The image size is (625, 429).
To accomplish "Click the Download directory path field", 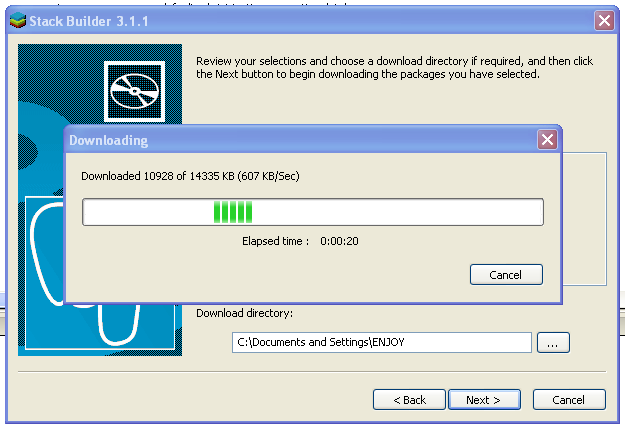I will (x=382, y=342).
